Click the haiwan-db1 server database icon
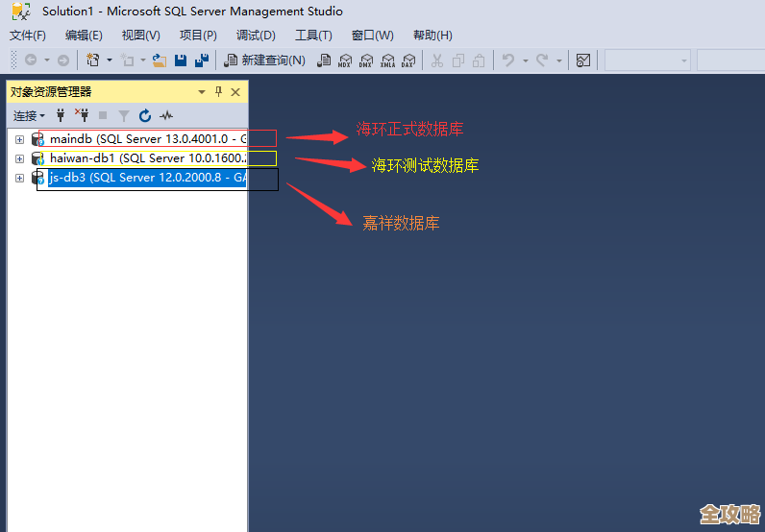This screenshot has height=532, width=765. click(x=38, y=159)
